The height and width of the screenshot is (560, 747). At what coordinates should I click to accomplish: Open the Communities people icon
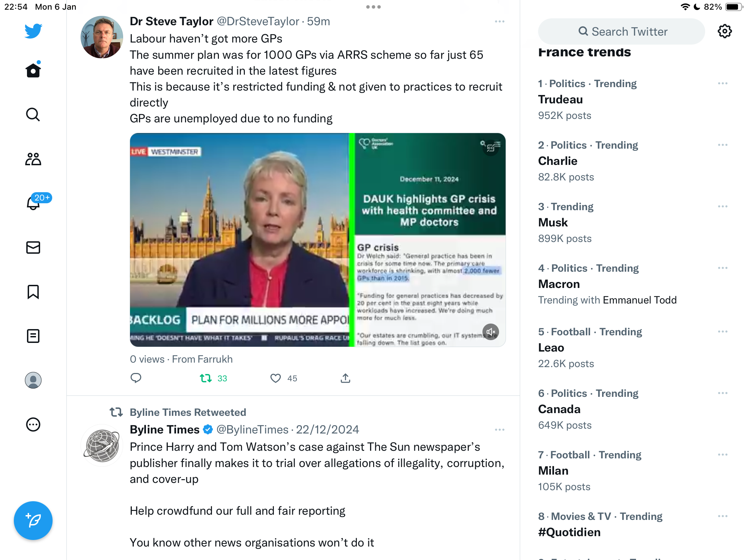pos(33,159)
